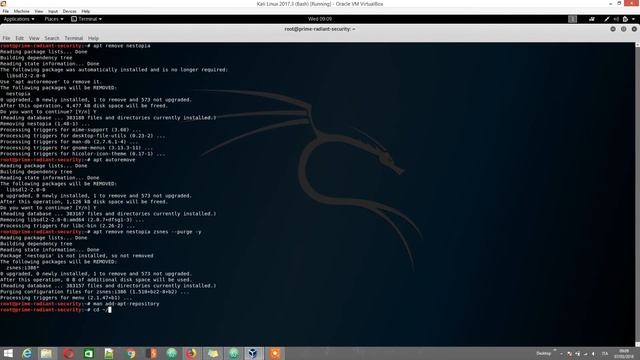This screenshot has height=360, width=640.
Task: Launch Internet Explorer from the taskbar
Action: (x=27, y=353)
